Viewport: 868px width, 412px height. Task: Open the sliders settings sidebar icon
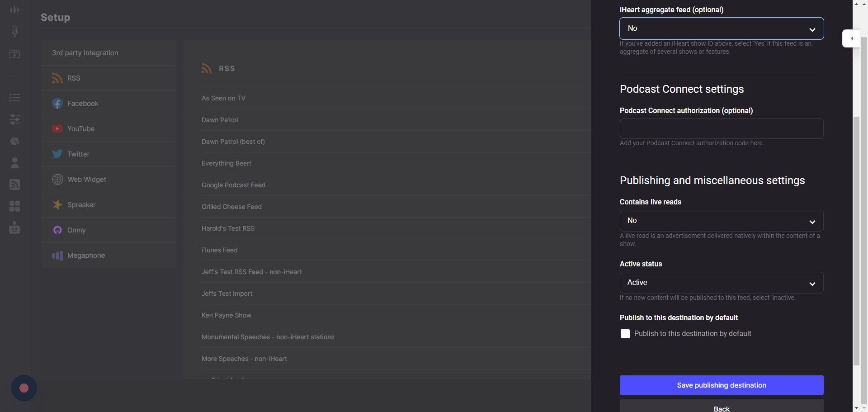tap(14, 119)
